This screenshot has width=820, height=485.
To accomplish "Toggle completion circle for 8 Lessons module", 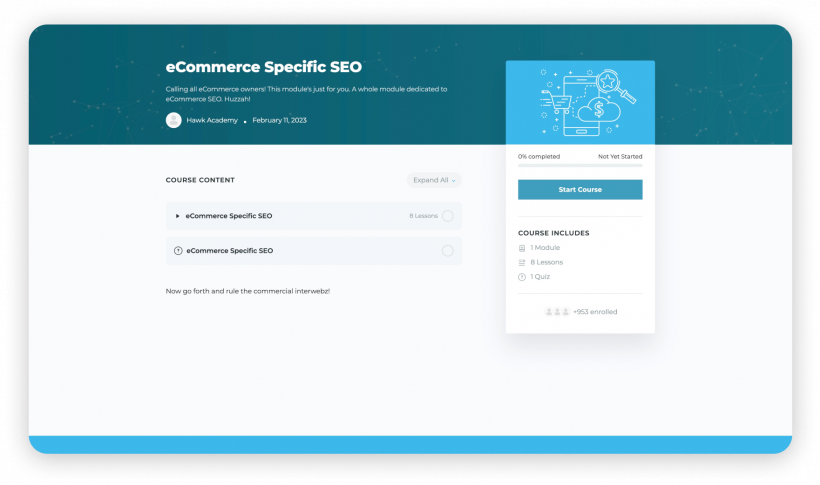I will [447, 216].
